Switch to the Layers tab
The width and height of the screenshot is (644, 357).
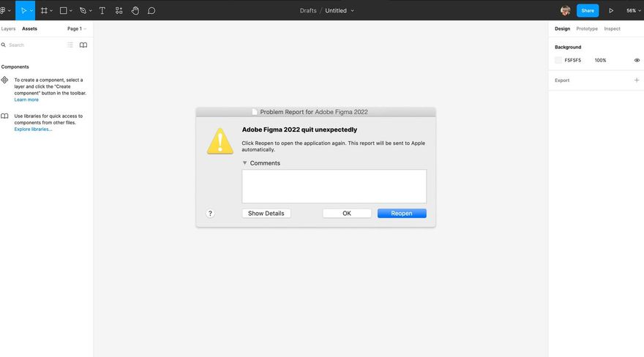[x=8, y=29]
